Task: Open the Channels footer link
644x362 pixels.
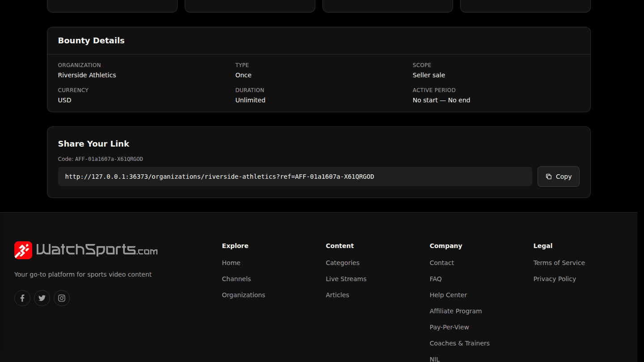Action: (x=236, y=279)
